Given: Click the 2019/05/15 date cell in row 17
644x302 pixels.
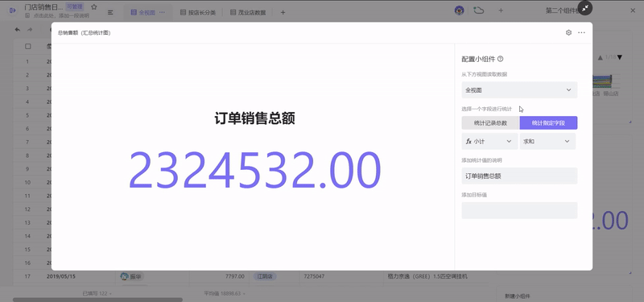Looking at the screenshot, I should coord(61,276).
